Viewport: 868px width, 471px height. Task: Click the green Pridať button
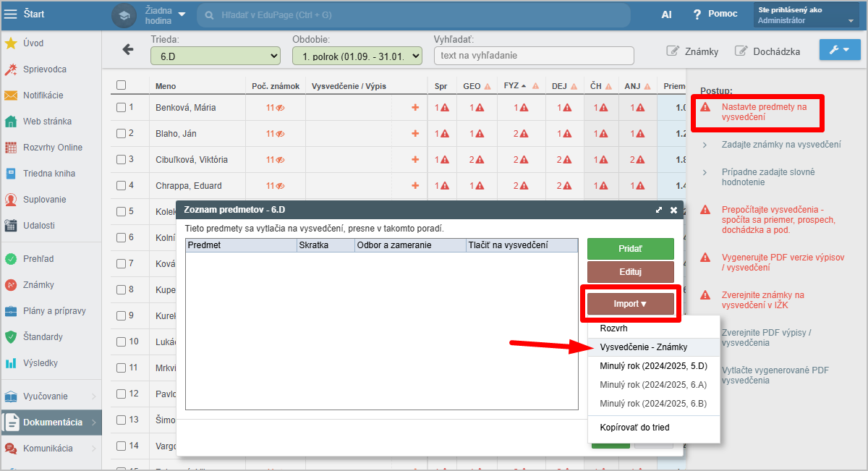pos(630,249)
